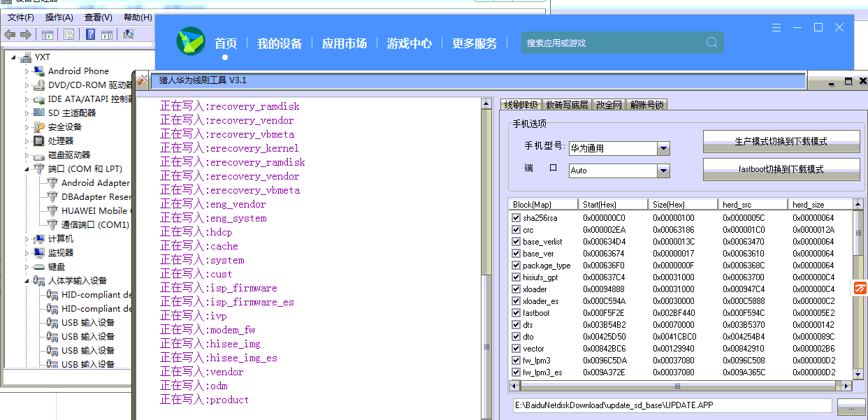Collapse the Ports (COM and LPT) node

click(x=27, y=169)
